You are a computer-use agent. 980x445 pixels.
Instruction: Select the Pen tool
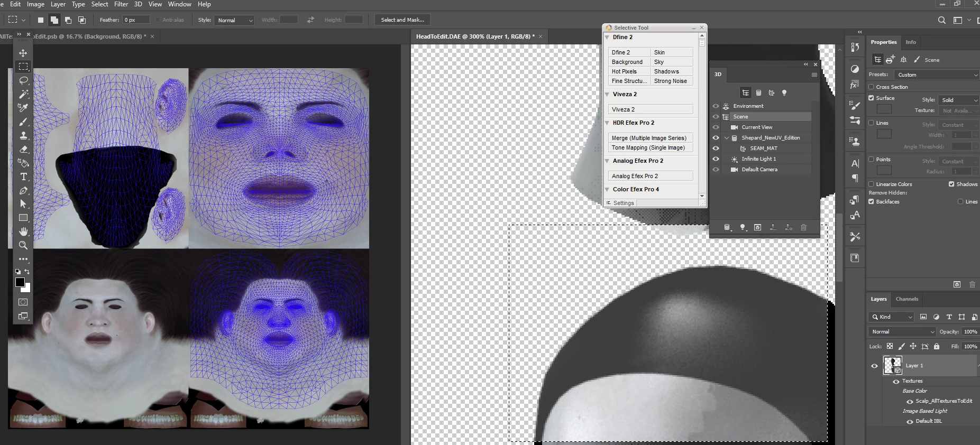(x=23, y=190)
